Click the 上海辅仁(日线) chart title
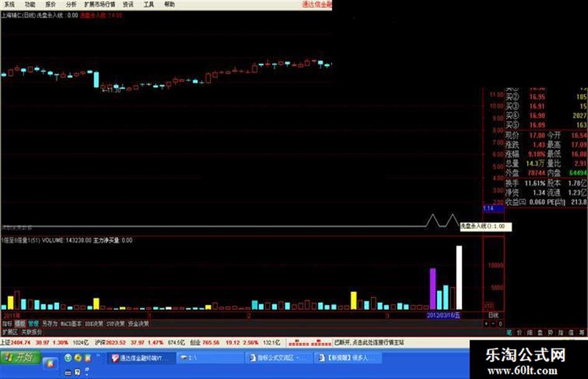Image resolution: width=588 pixels, height=379 pixels. [x=18, y=16]
